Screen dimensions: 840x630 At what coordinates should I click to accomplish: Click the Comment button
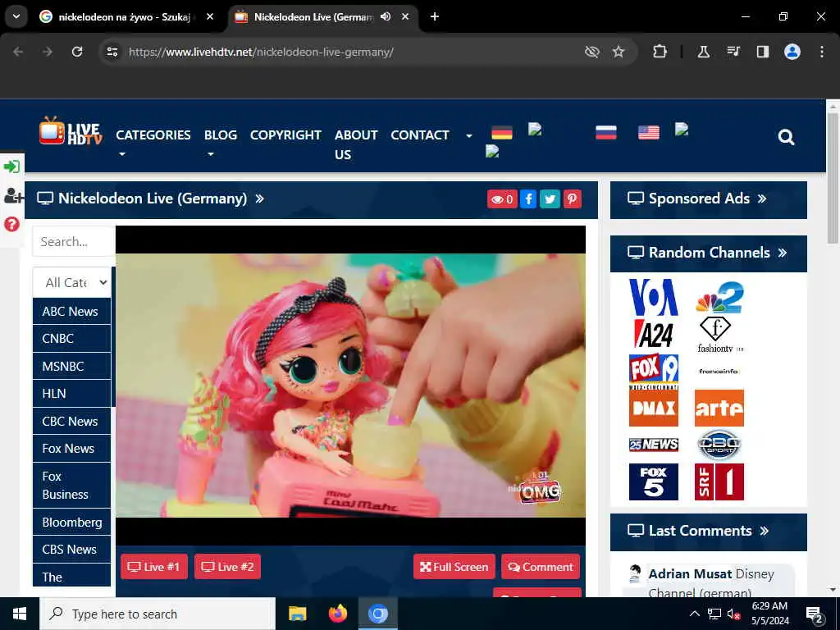click(x=541, y=567)
